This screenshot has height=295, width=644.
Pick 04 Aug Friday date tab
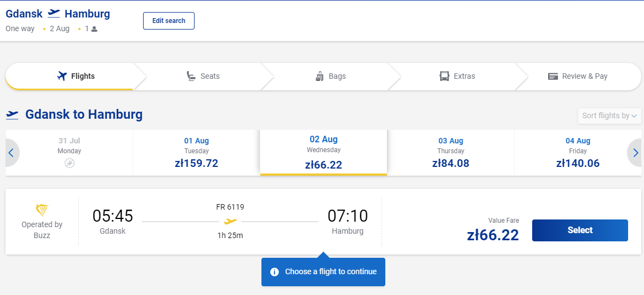[578, 153]
